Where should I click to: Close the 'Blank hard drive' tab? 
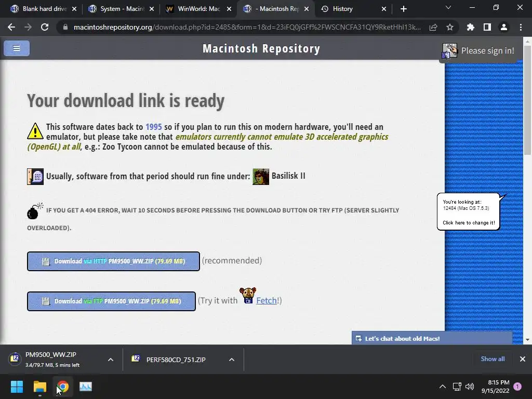coord(74,9)
